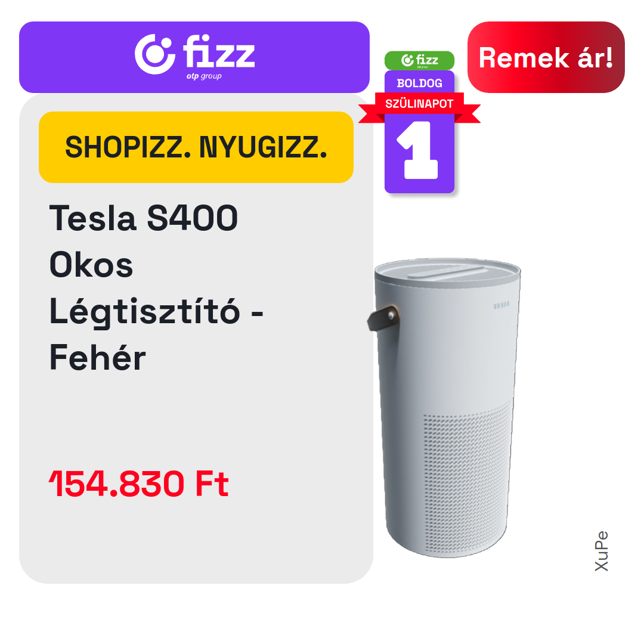Viewport: 644px width, 644px height.
Task: Click the Fehér color text
Action: (98, 357)
